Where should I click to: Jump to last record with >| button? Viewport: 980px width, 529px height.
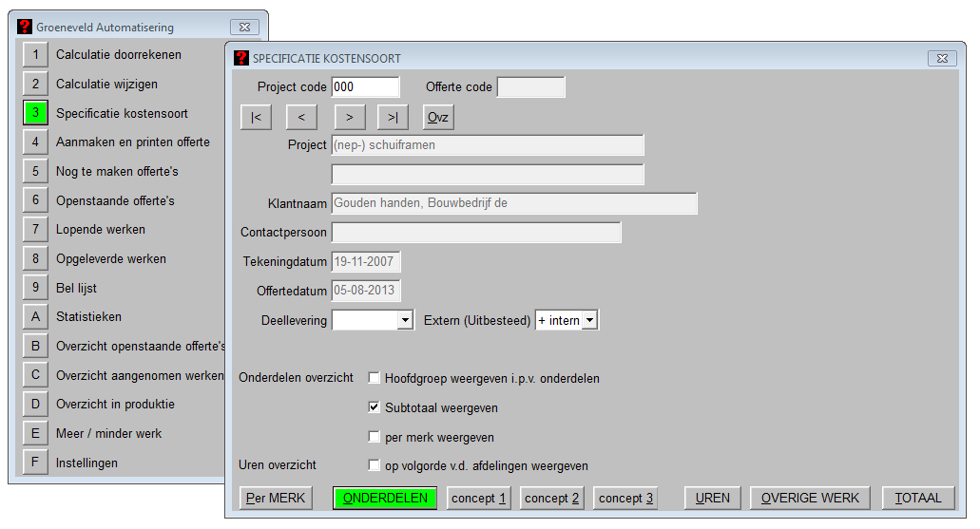[x=393, y=118]
